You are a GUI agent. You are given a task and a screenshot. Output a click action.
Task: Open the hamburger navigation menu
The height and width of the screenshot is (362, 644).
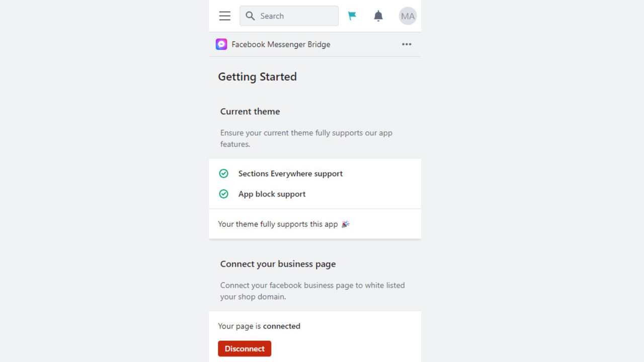[x=224, y=16]
